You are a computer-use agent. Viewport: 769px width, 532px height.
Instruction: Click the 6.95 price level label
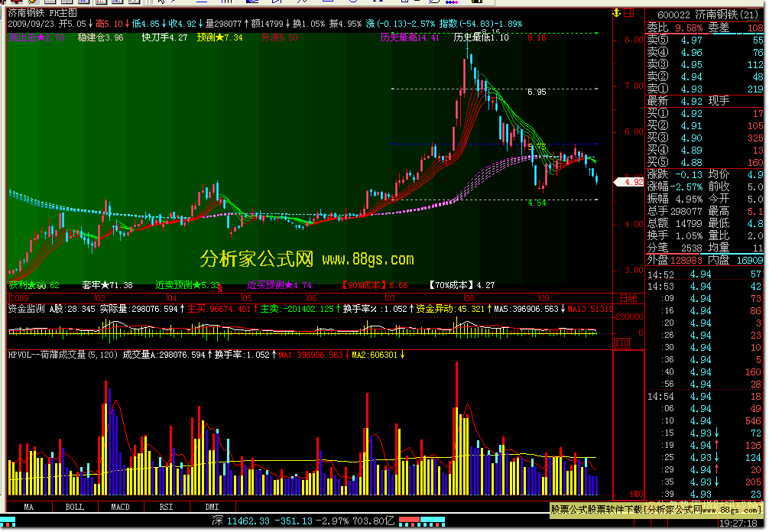(537, 92)
